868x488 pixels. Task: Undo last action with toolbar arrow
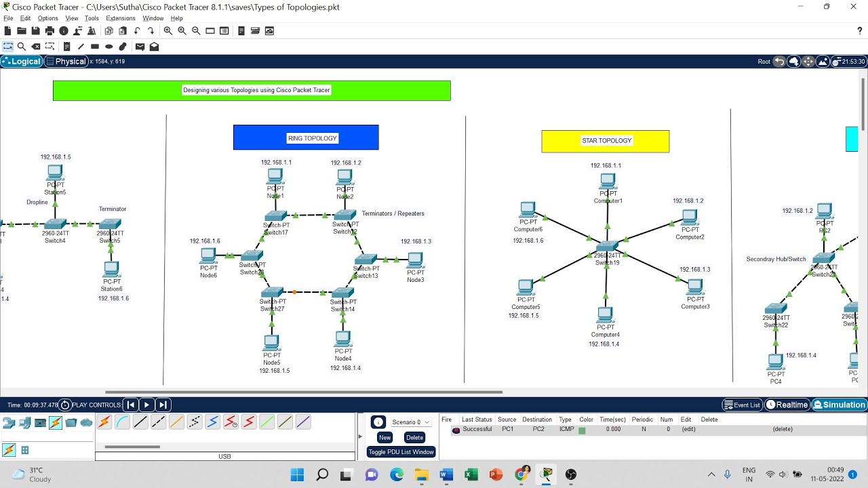(138, 30)
